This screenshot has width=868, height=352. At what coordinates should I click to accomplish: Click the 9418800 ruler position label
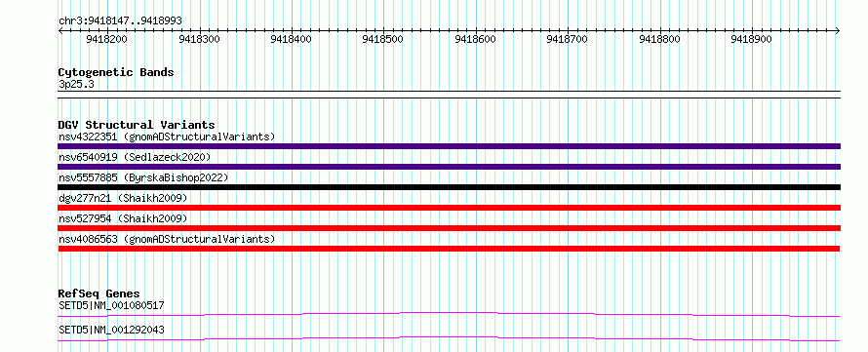click(659, 40)
